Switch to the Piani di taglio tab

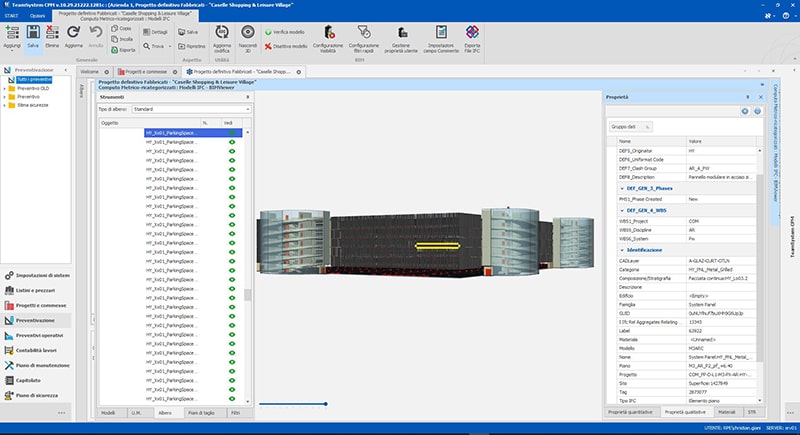[202, 413]
